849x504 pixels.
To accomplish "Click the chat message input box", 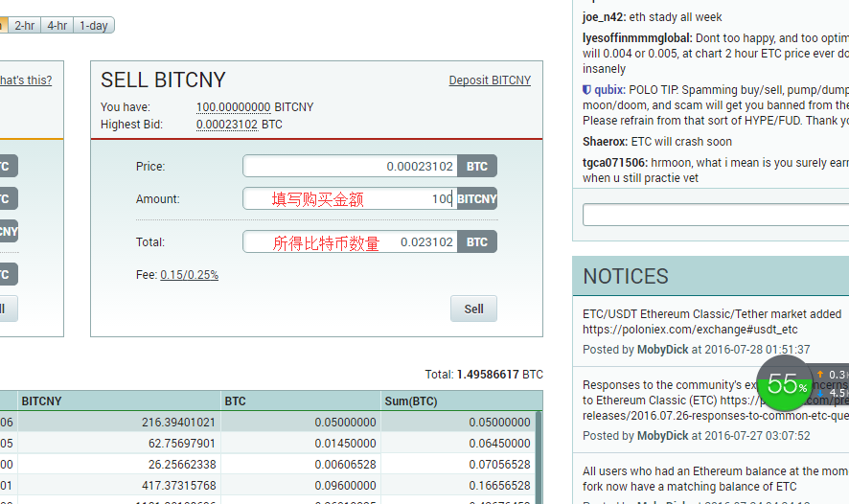I will pos(716,215).
